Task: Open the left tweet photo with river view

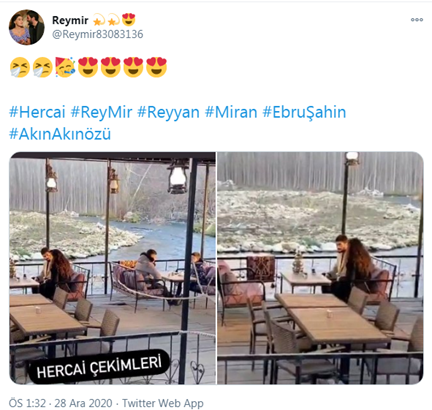Action: point(112,268)
